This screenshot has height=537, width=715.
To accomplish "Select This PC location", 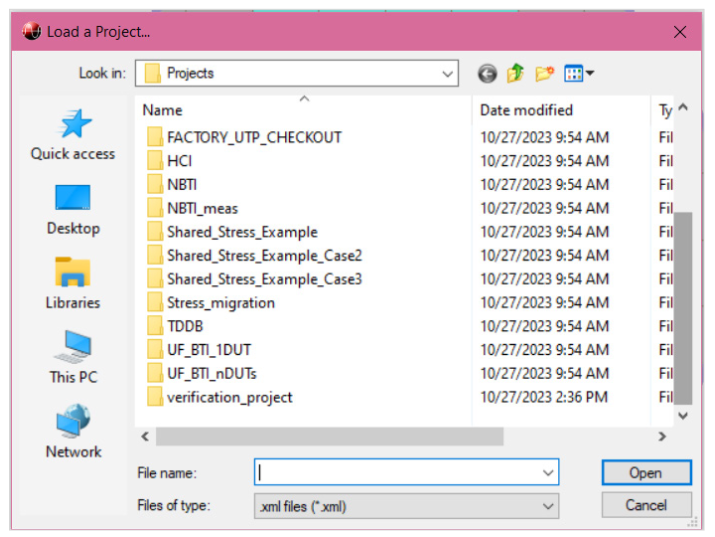I will tap(72, 358).
